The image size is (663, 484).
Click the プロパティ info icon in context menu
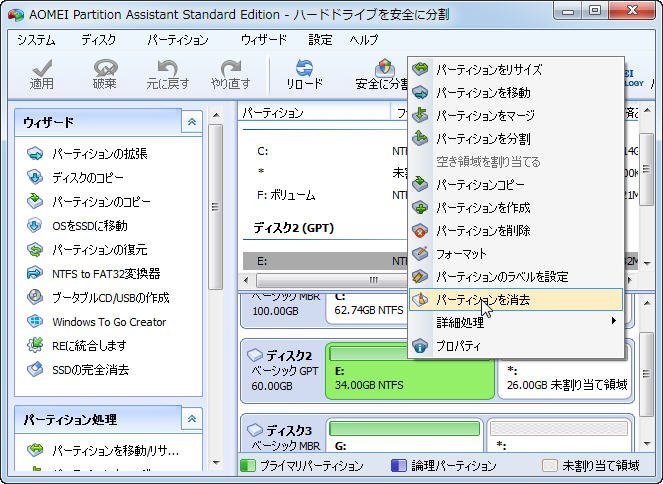pos(420,345)
